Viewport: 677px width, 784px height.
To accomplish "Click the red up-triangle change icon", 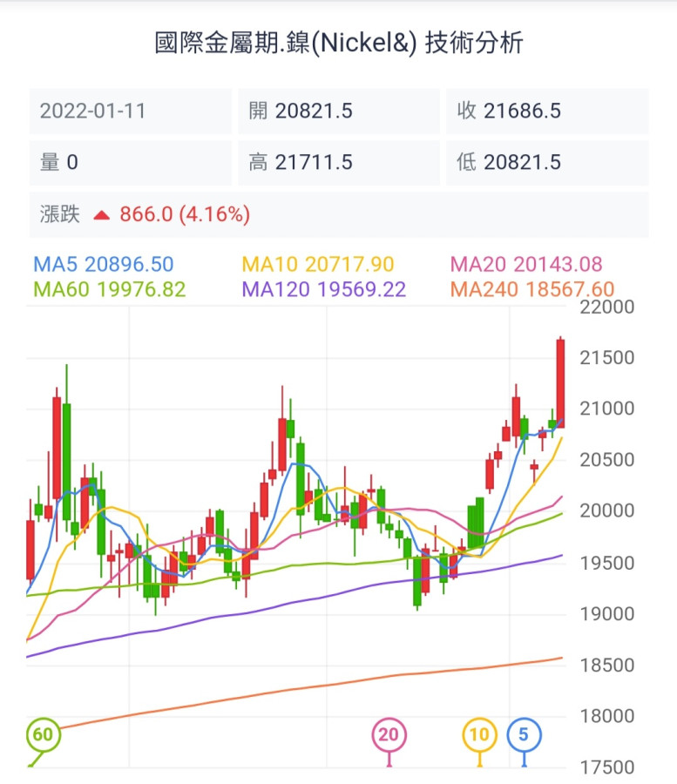I will [x=102, y=214].
